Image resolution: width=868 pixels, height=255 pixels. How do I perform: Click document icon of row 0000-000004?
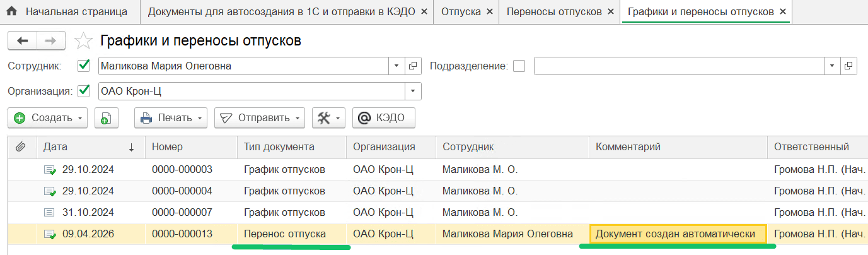[x=50, y=191]
